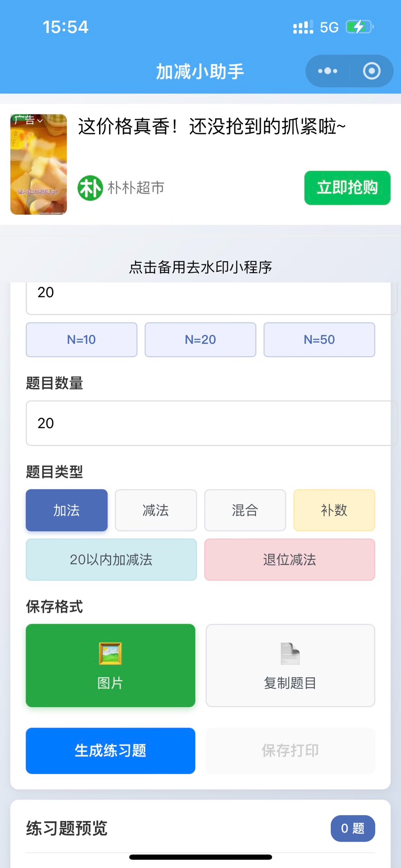Select the 加法 question type

click(x=66, y=510)
